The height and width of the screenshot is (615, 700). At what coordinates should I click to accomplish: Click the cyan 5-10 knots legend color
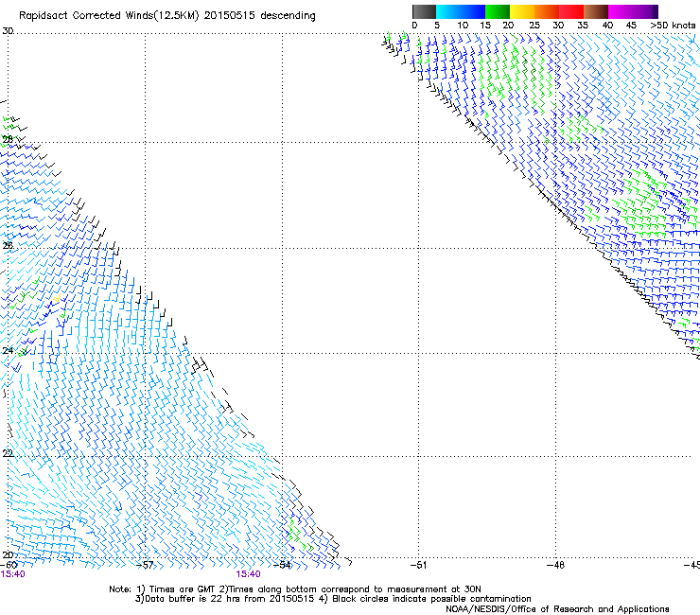(x=448, y=11)
